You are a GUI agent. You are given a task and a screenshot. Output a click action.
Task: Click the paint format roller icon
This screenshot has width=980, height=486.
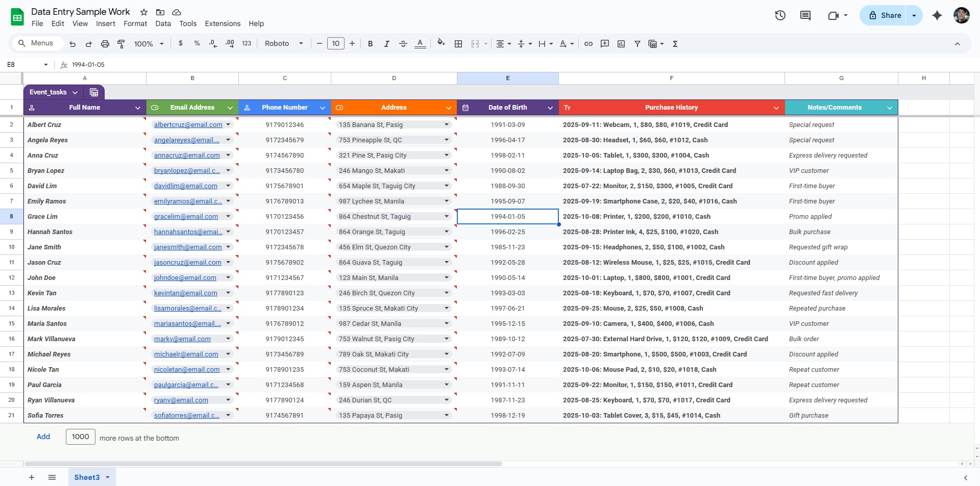[x=121, y=44]
